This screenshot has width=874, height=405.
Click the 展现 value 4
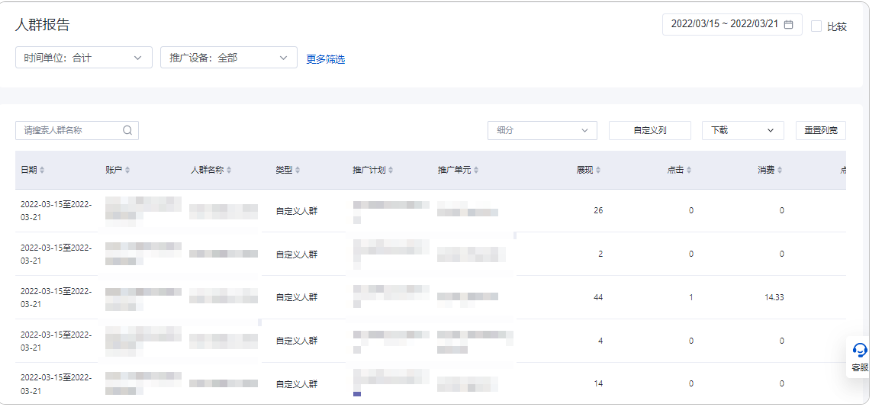click(600, 340)
